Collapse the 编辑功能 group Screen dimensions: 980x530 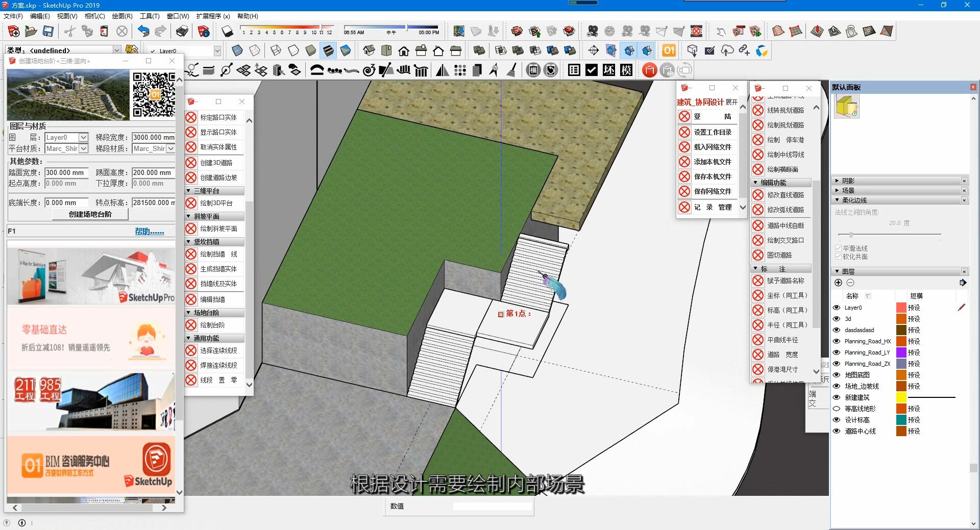[x=755, y=182]
